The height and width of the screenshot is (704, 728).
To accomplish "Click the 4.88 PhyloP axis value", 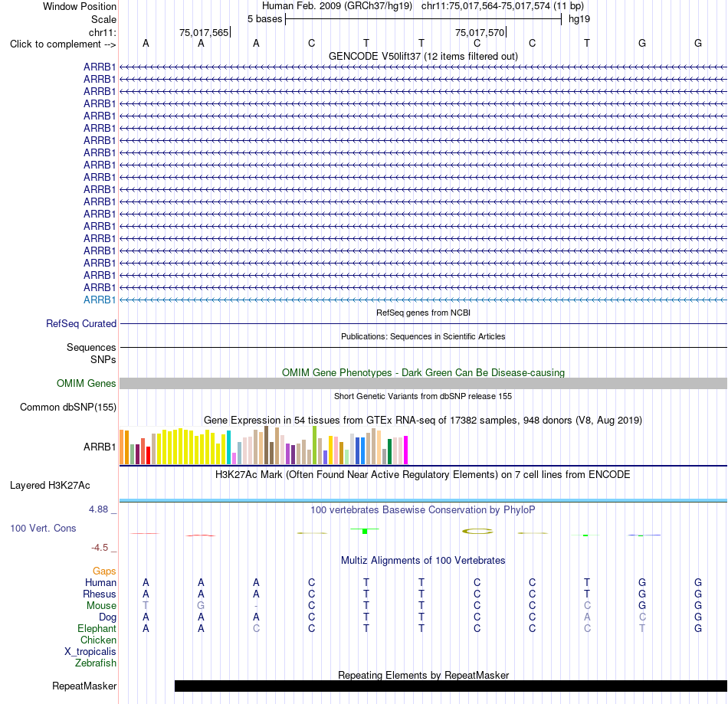I will [x=98, y=509].
